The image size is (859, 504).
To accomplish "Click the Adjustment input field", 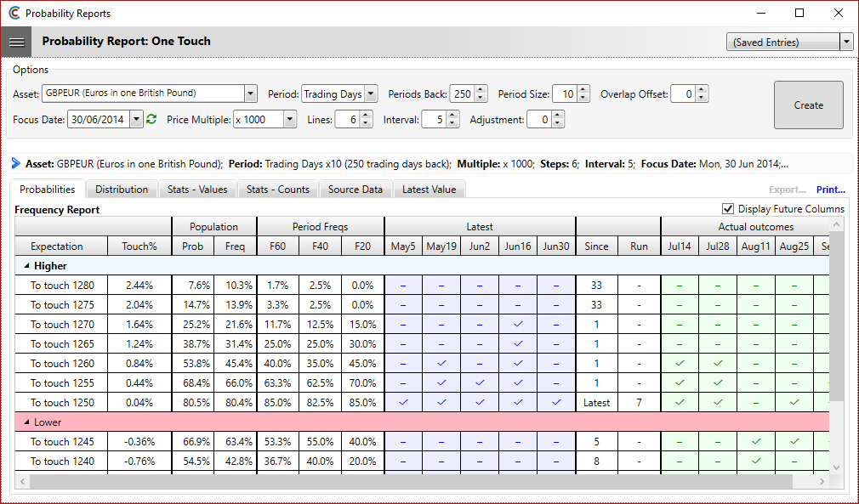I will (x=539, y=120).
